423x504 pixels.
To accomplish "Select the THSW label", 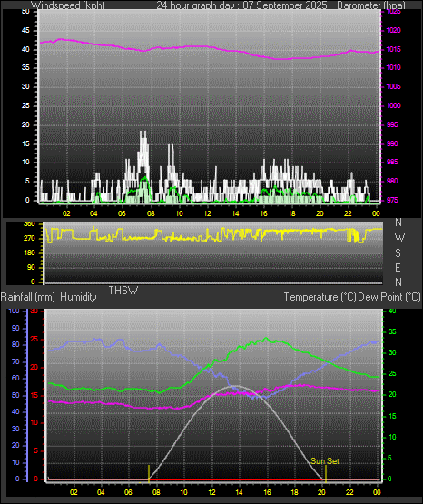I will (x=123, y=291).
